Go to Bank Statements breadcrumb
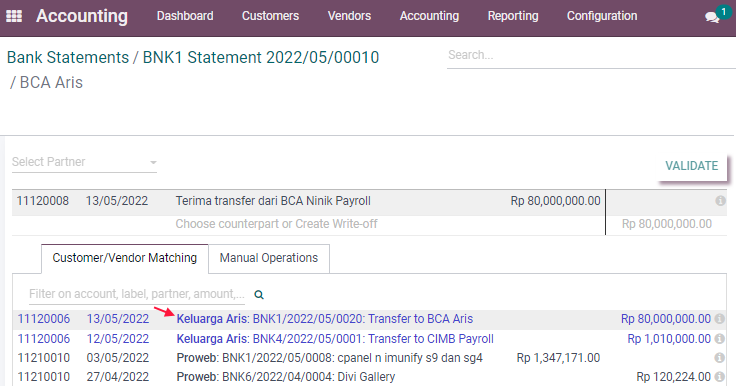This screenshot has width=736, height=386. click(68, 57)
